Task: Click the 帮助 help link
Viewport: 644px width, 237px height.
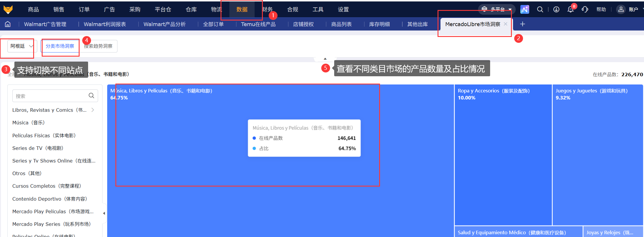Action: (601, 9)
